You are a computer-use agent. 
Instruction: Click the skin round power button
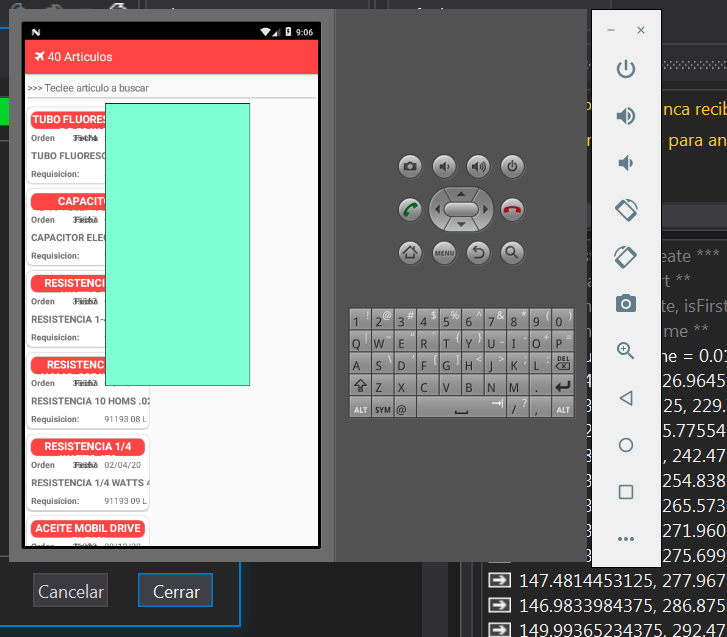tap(512, 166)
